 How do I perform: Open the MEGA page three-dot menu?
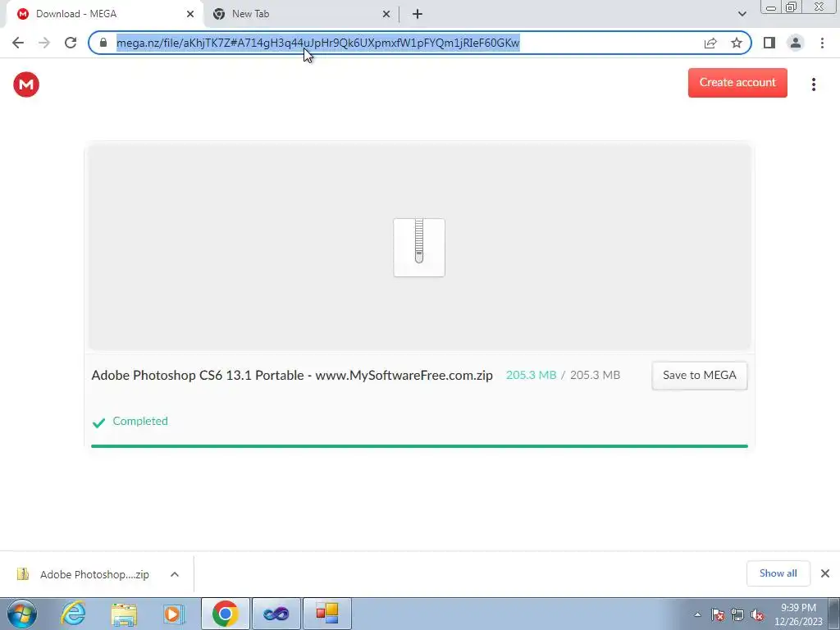coord(813,84)
